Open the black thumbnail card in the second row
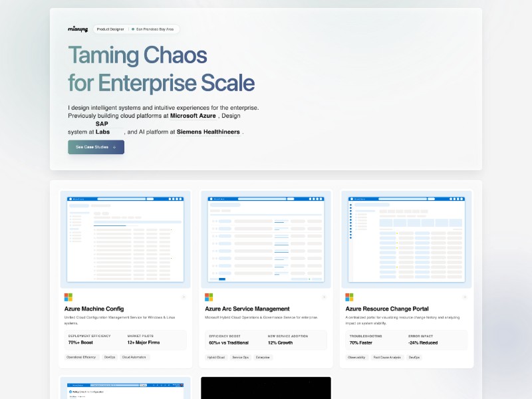 pyautogui.click(x=265, y=388)
